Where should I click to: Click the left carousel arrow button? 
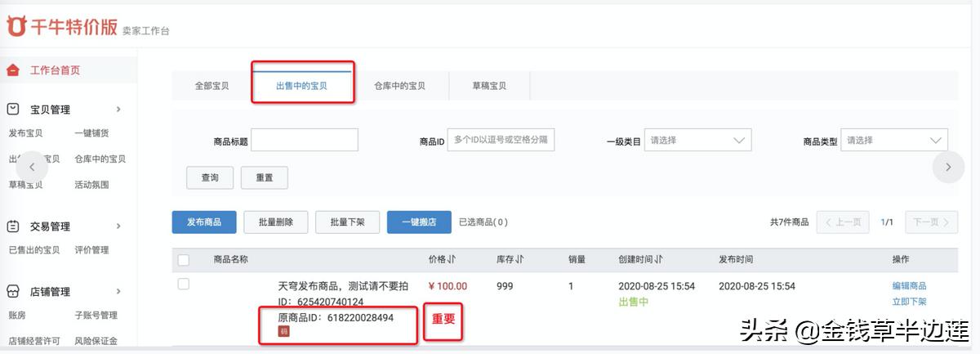32,166
